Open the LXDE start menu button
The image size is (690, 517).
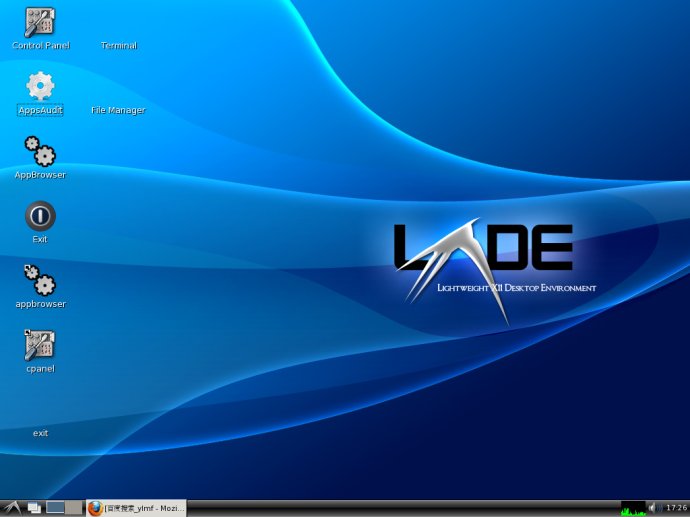pyautogui.click(x=12, y=508)
